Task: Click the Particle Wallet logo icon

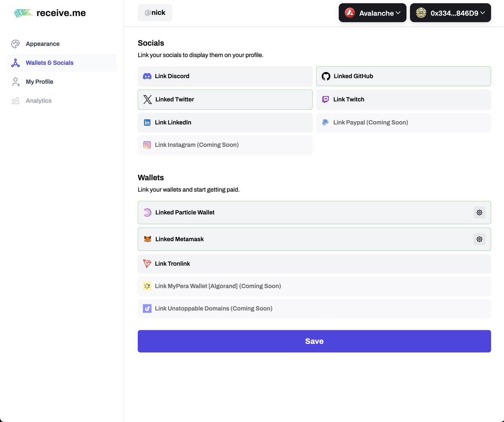Action: 147,213
